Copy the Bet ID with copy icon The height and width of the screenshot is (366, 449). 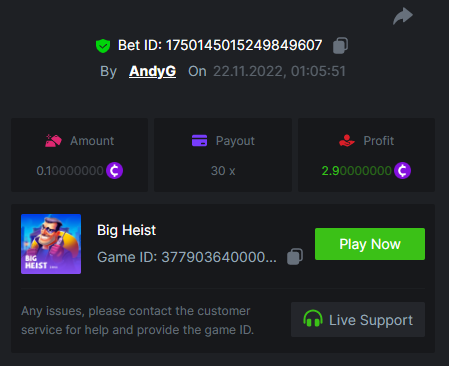pos(340,45)
